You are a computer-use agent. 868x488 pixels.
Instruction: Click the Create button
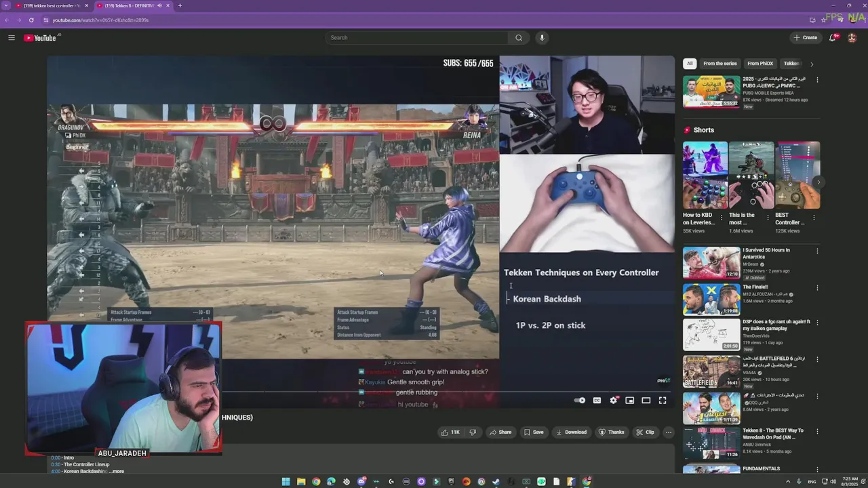[806, 38]
